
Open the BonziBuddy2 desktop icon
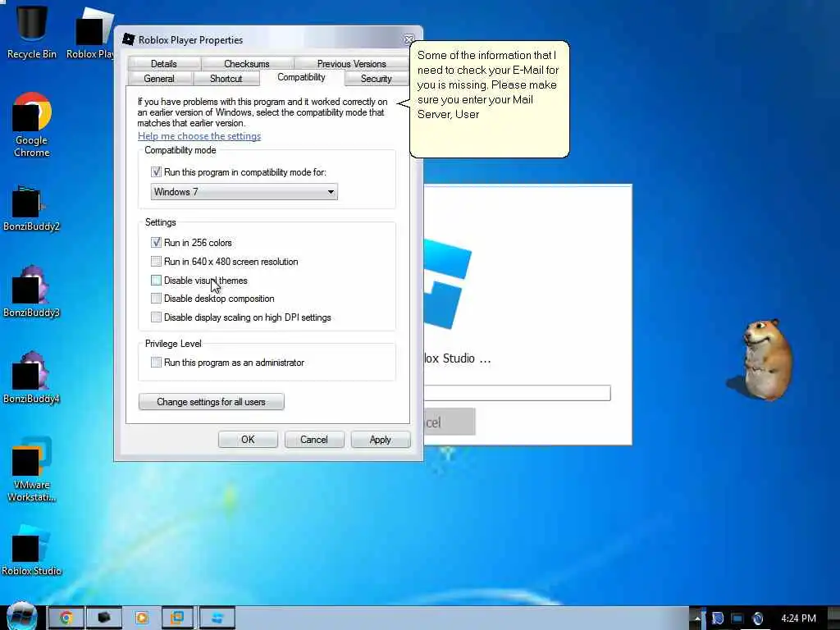[31, 209]
